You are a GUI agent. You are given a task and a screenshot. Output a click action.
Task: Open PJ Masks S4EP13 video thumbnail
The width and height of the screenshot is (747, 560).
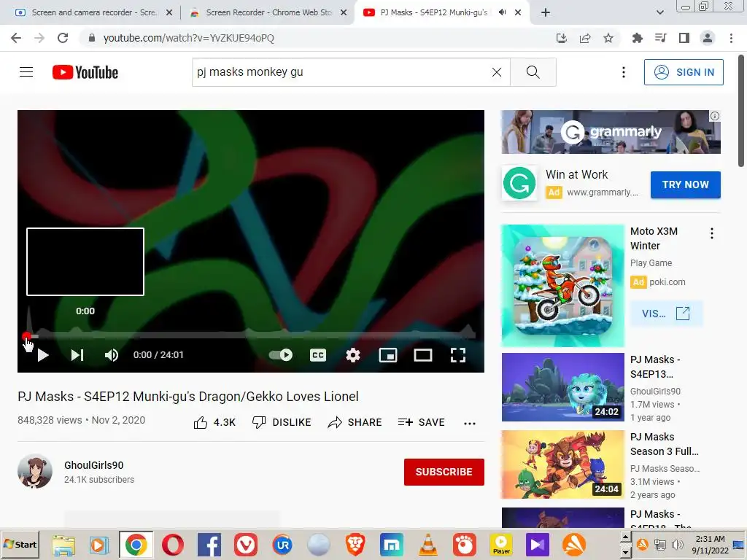click(562, 387)
